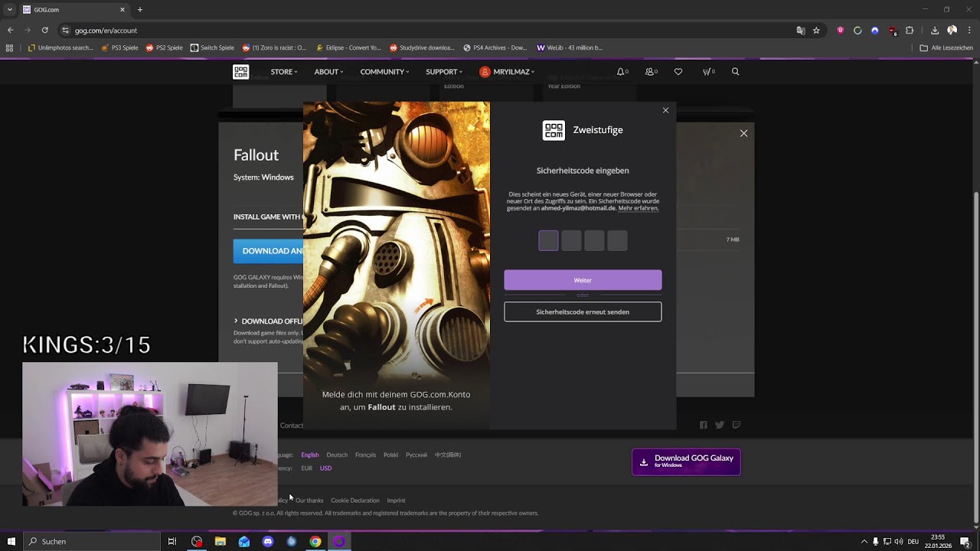Open GOG's Facebook page from footer
Viewport: 980px width, 551px height.
(x=704, y=425)
